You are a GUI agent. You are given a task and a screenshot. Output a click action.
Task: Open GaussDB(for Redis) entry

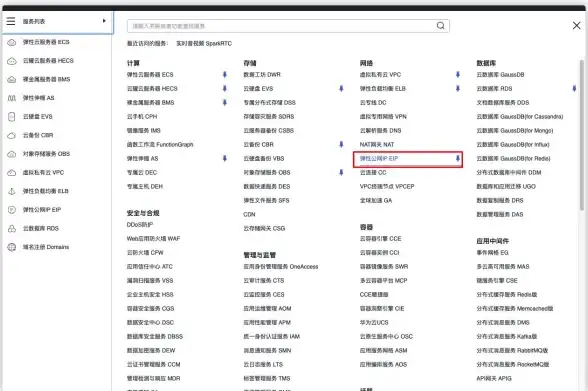coord(513,159)
